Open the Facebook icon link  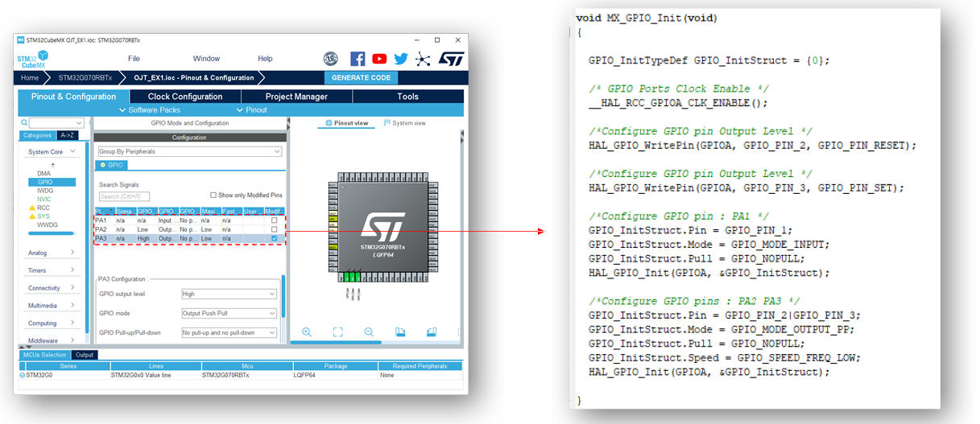(358, 59)
